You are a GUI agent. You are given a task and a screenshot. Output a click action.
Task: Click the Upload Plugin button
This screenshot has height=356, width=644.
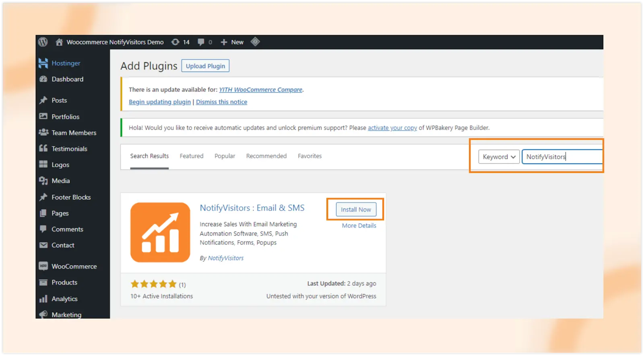pos(205,66)
